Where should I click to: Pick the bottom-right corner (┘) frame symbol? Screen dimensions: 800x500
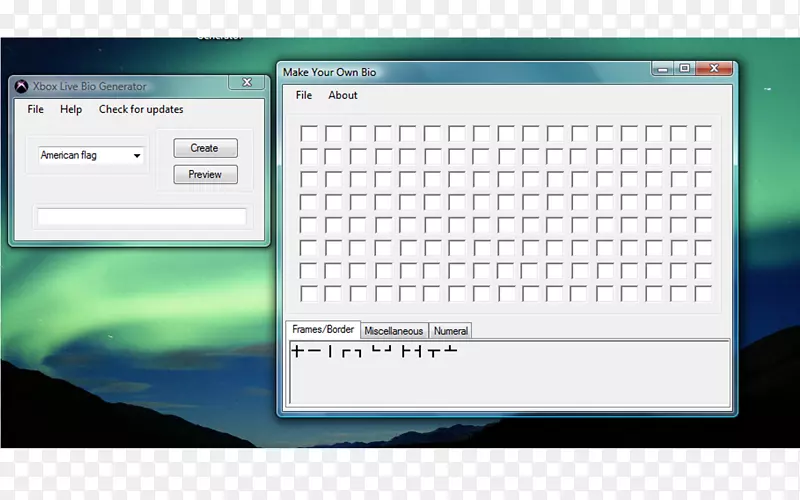[387, 349]
